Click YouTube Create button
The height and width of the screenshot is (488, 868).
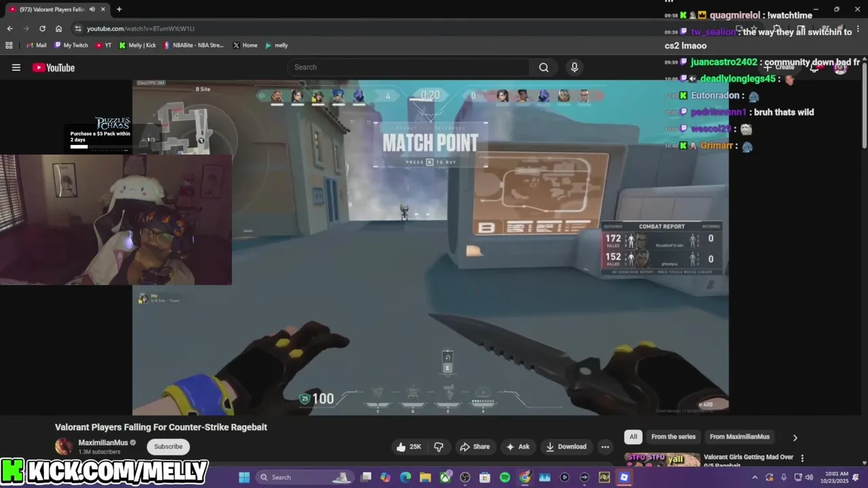(778, 67)
